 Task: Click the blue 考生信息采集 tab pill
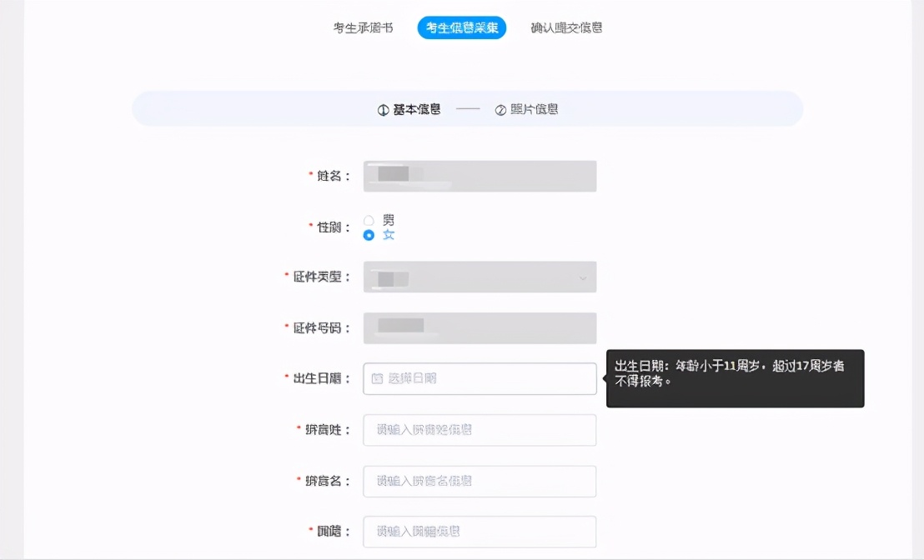click(462, 27)
